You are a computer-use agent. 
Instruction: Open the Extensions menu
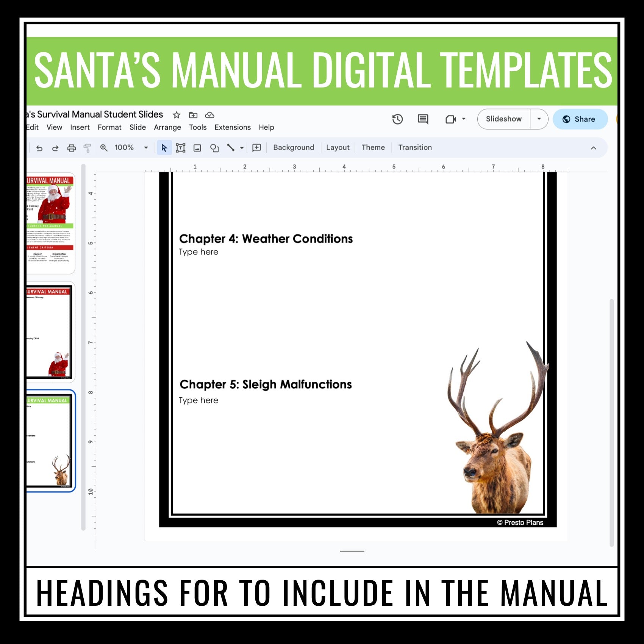tap(233, 127)
